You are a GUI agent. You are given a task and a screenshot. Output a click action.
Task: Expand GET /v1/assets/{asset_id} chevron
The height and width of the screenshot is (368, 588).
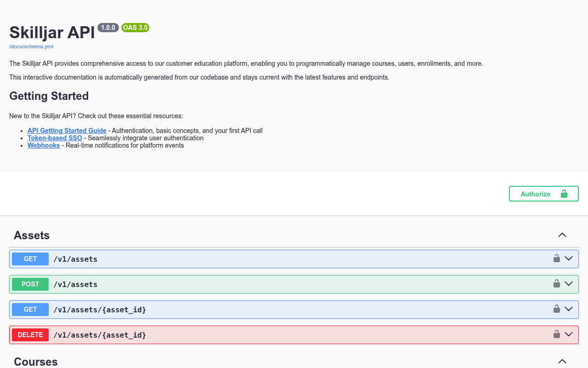(569, 309)
